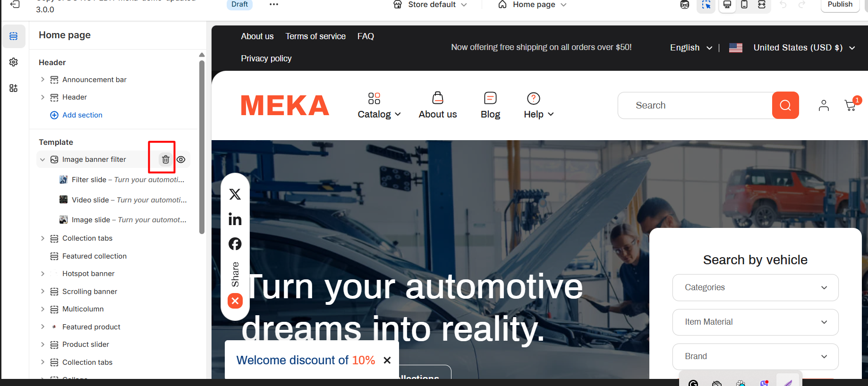Open the account profile icon

(x=824, y=105)
